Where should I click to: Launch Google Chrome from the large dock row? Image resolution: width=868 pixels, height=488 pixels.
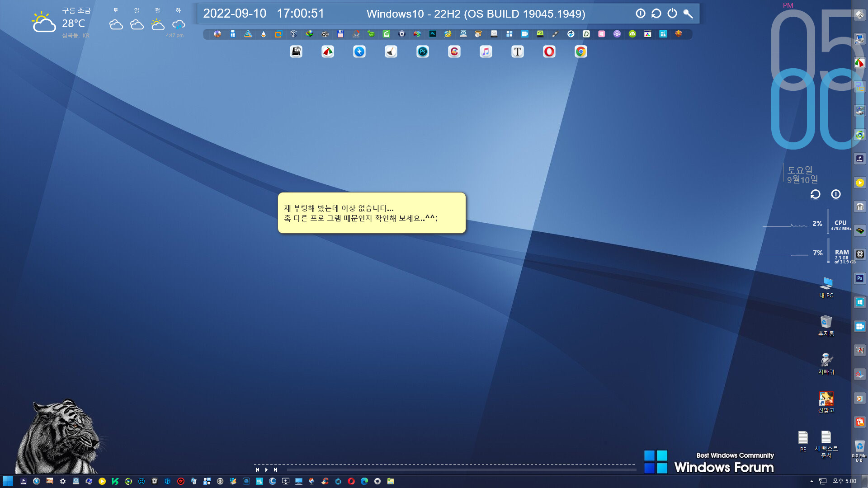581,52
